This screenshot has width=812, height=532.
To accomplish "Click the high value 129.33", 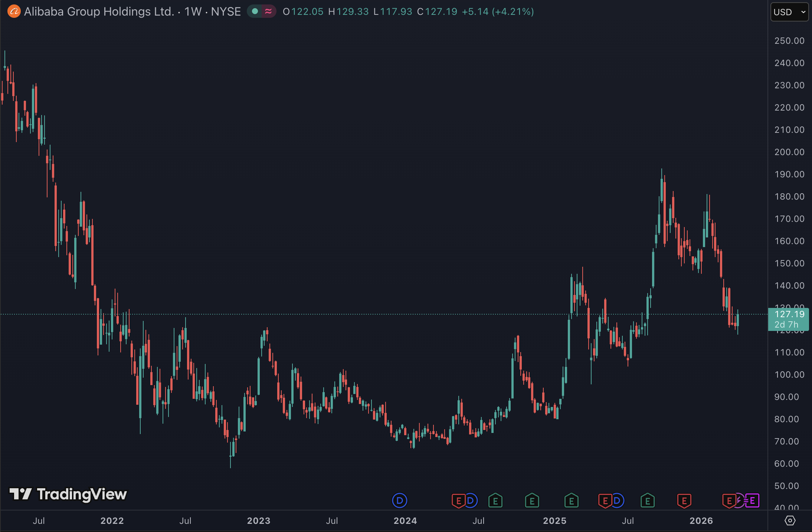I will (x=353, y=12).
